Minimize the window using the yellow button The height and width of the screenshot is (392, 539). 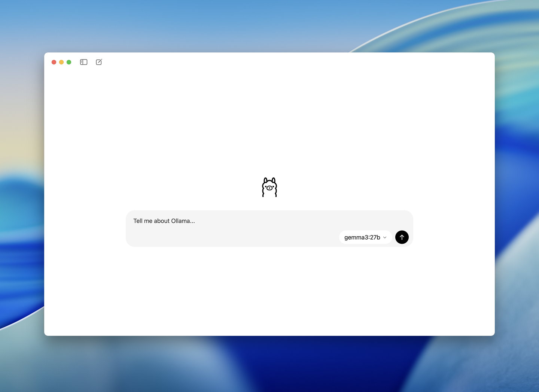[61, 62]
